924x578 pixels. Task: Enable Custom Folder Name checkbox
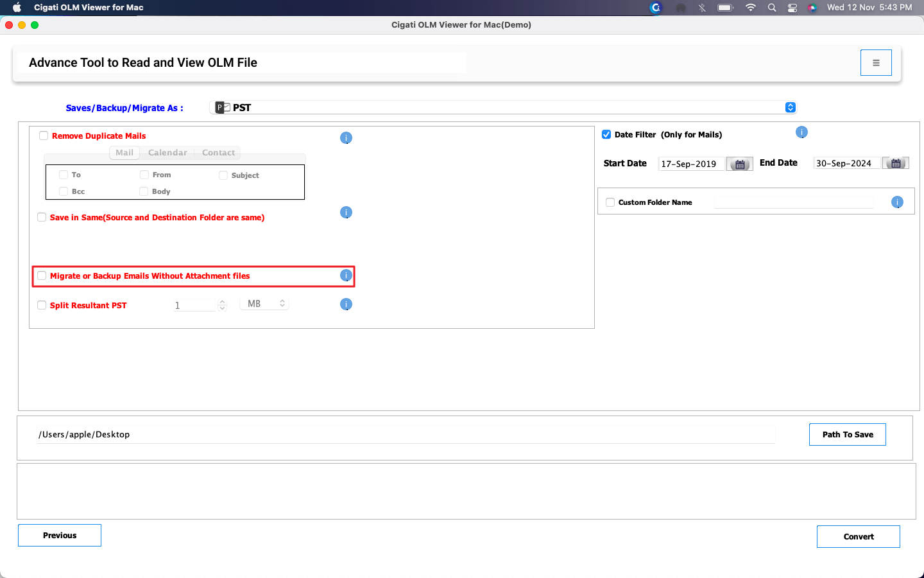tap(610, 202)
